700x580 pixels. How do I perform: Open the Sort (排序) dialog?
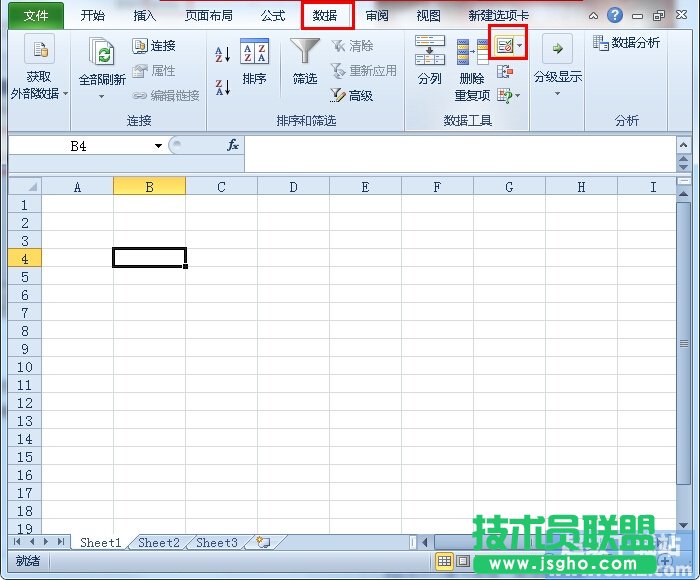point(254,62)
